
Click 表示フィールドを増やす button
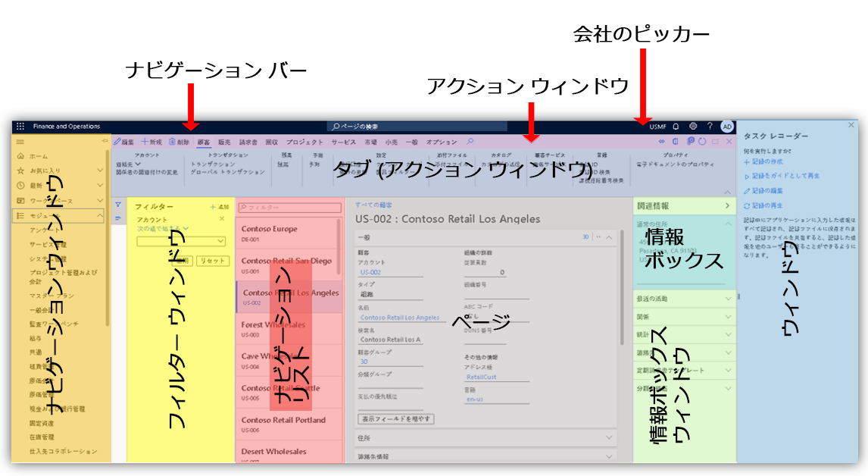pyautogui.click(x=396, y=419)
